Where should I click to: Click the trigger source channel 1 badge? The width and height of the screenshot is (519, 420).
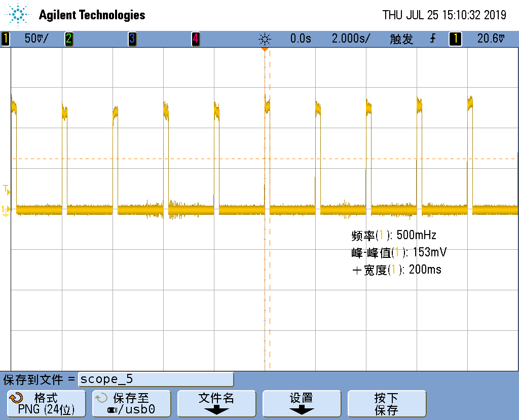(455, 39)
